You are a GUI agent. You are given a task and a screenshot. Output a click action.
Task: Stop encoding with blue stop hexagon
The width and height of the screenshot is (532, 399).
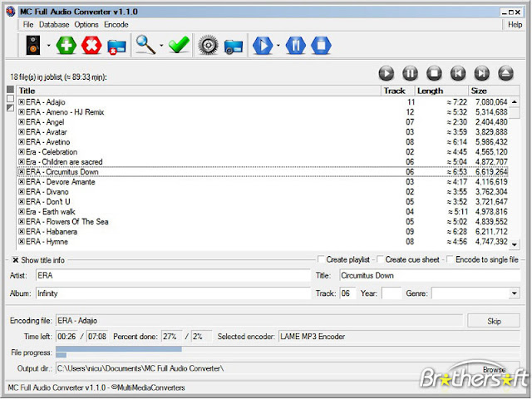coord(321,45)
